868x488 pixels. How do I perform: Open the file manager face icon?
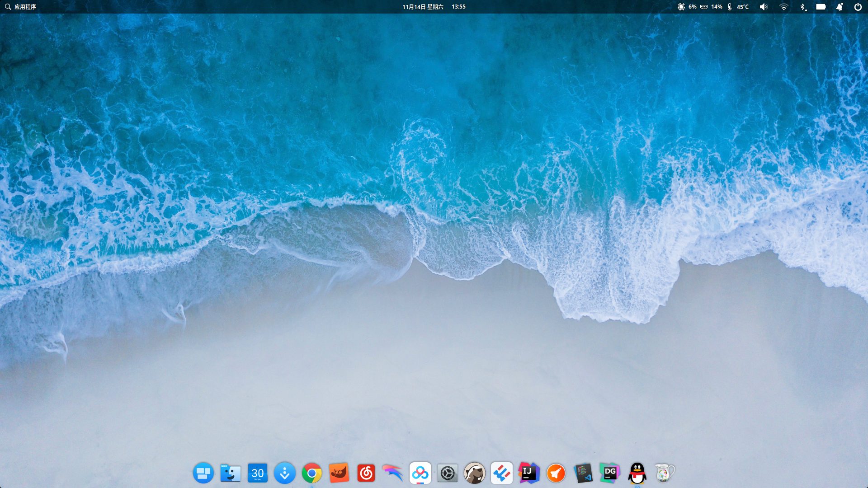[230, 473]
